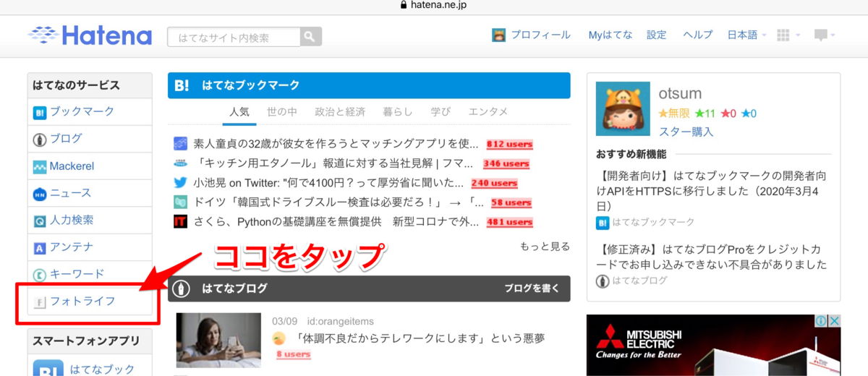Image resolution: width=868 pixels, height=376 pixels.
Task: Open the services grid icon
Action: coord(783,35)
